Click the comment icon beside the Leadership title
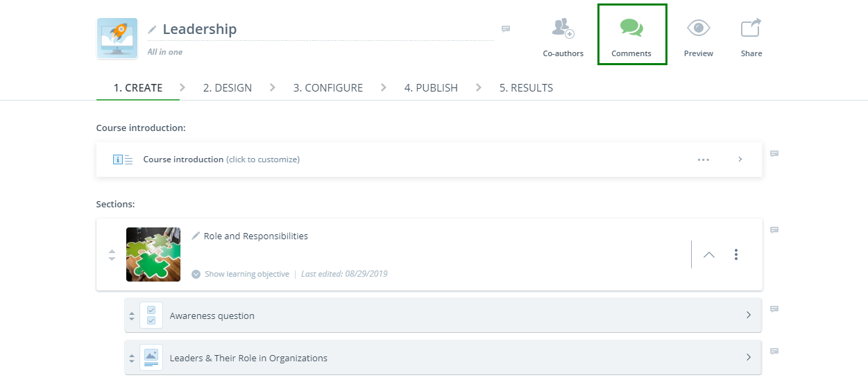The height and width of the screenshot is (380, 868). click(506, 29)
